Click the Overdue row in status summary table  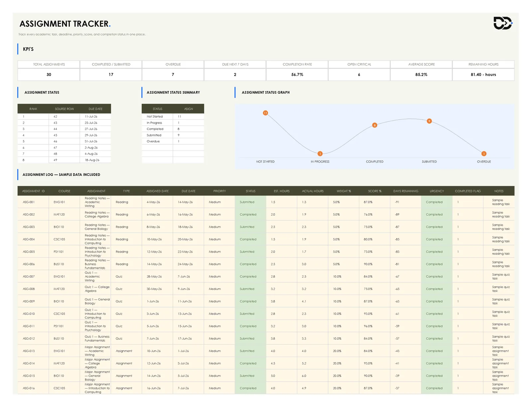pos(173,141)
